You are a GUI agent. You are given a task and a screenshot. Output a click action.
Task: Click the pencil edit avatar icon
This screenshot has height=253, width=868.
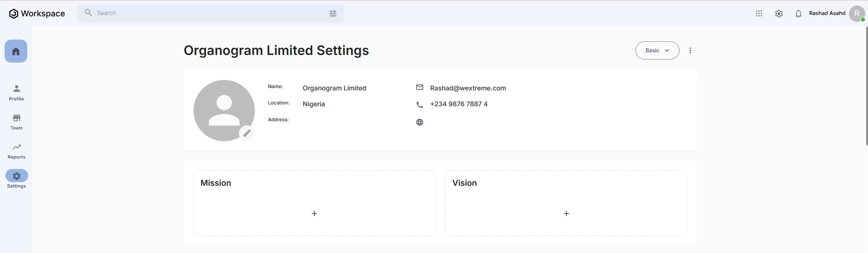(247, 133)
